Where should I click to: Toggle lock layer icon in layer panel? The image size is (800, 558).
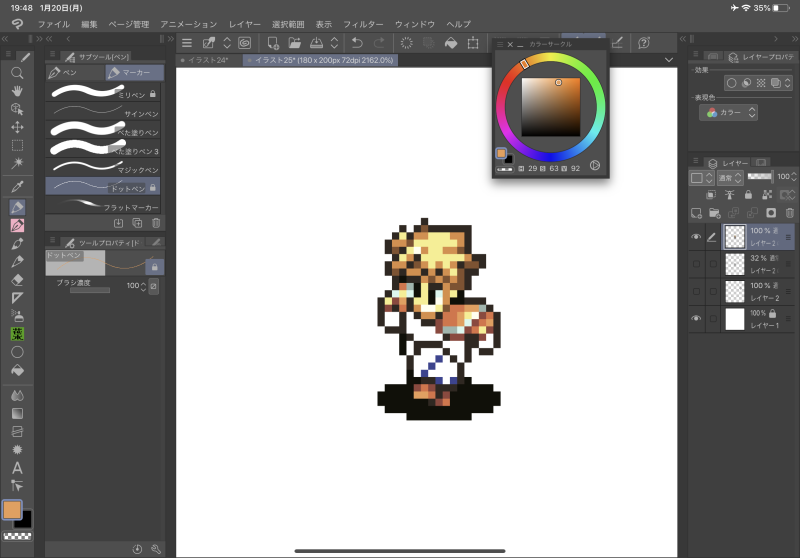coord(748,194)
